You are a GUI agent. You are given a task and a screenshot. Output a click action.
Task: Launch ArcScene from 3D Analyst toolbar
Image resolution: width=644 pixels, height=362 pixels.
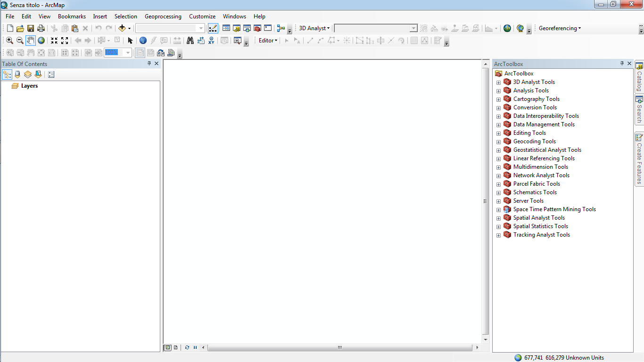click(507, 28)
